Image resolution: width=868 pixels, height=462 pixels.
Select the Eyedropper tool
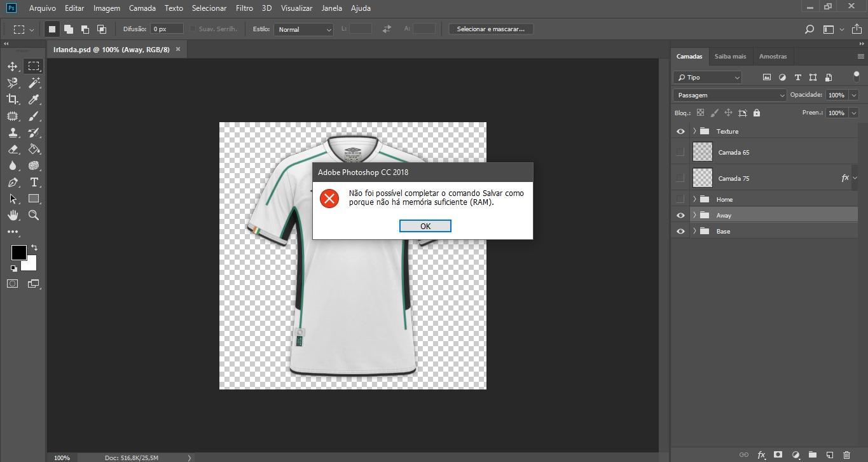point(34,99)
